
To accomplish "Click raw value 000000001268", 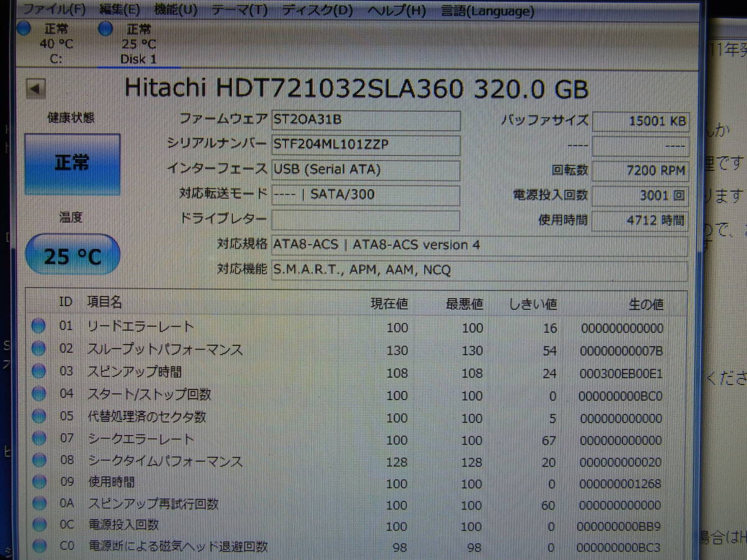I will (621, 483).
